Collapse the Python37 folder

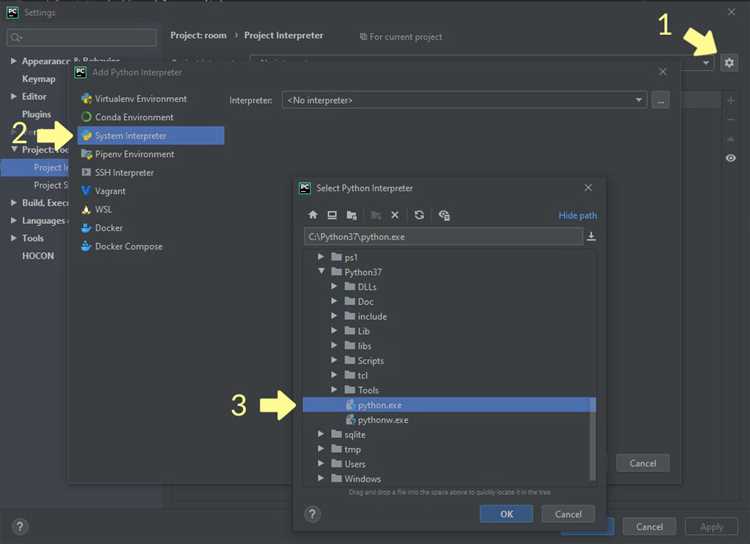(x=321, y=271)
